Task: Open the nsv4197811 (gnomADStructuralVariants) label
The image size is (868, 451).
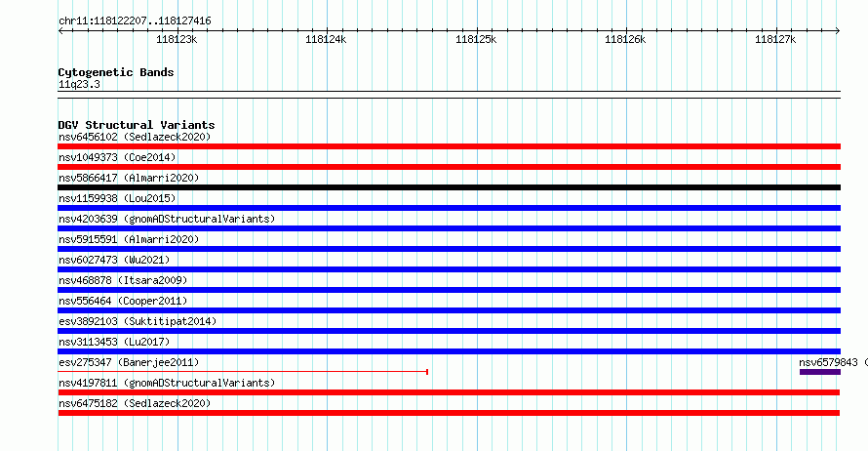Action: tap(167, 383)
